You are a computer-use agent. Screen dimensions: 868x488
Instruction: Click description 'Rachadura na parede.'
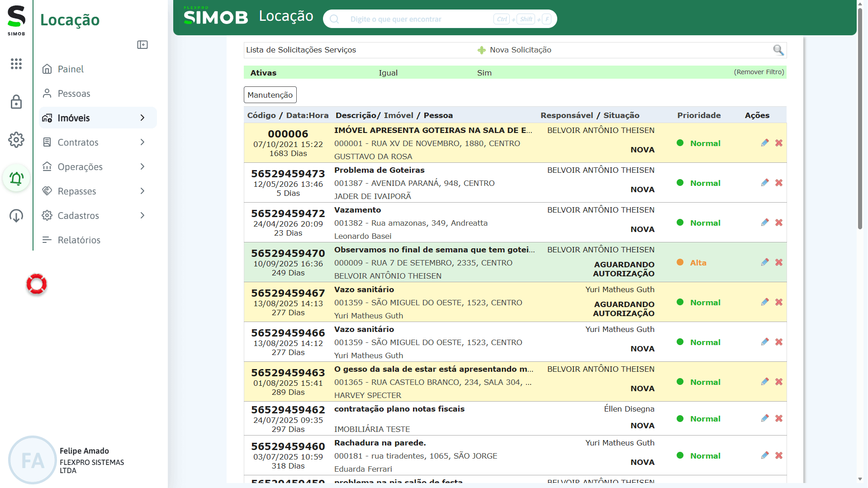point(380,443)
